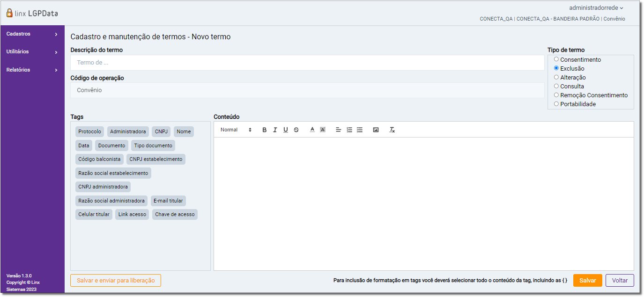
Task: Toggle italic formatting in the editor
Action: click(x=275, y=130)
